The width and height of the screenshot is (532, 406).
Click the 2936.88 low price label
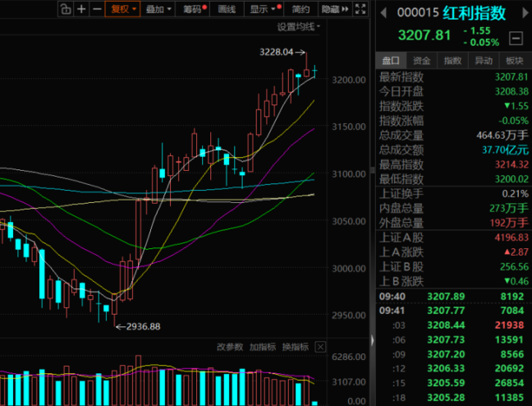143,326
